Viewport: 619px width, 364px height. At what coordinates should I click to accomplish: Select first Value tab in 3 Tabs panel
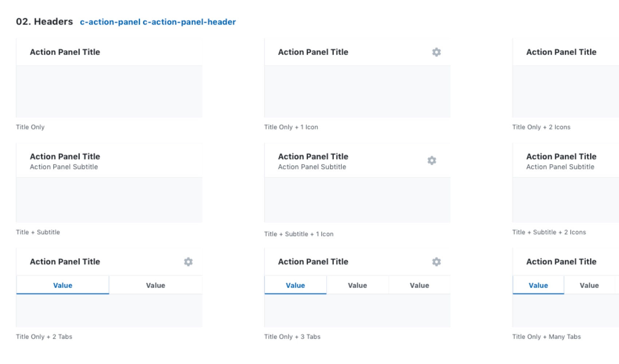(295, 285)
